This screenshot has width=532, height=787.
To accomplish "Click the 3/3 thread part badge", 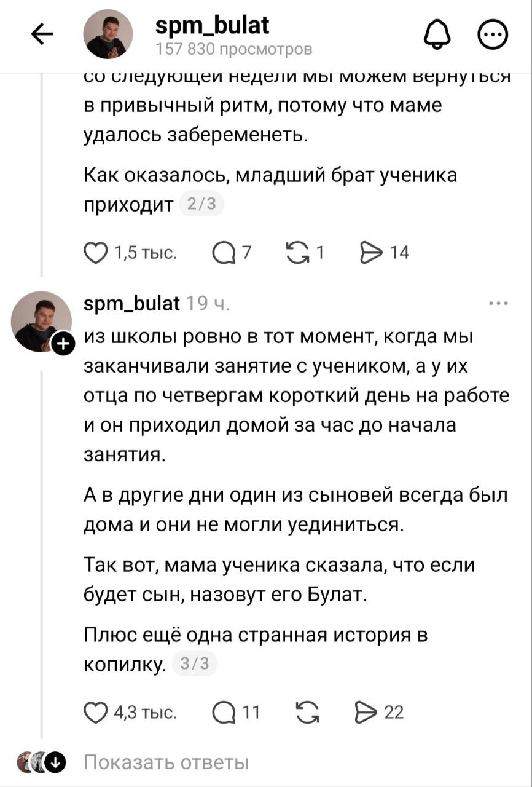I will click(194, 663).
